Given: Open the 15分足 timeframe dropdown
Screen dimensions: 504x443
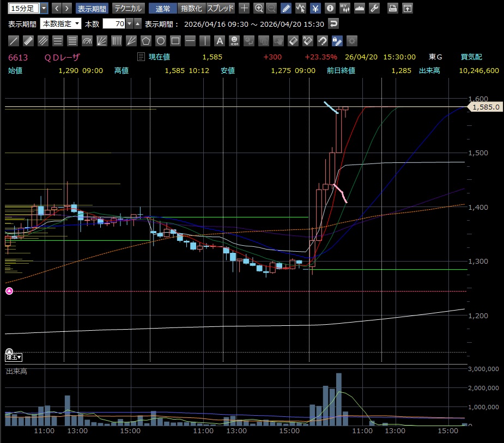Looking at the screenshot, I should [44, 8].
